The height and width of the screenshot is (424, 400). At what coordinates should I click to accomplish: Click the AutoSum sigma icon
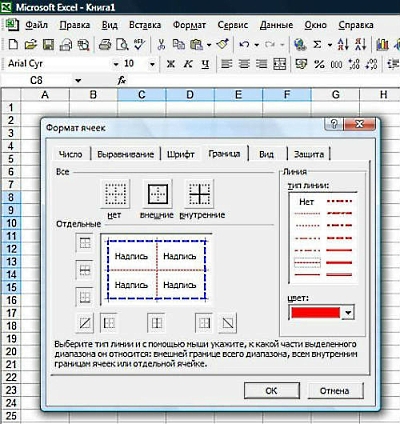(317, 44)
